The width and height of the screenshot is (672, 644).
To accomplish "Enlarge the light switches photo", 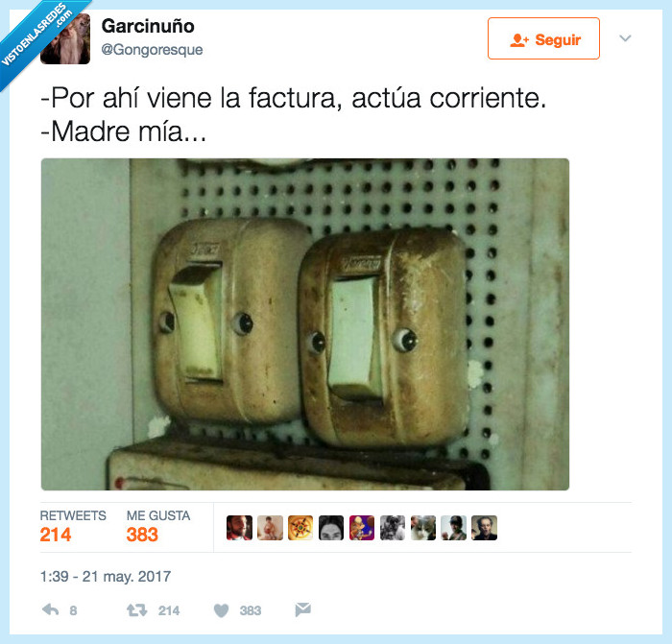I will pyautogui.click(x=305, y=324).
